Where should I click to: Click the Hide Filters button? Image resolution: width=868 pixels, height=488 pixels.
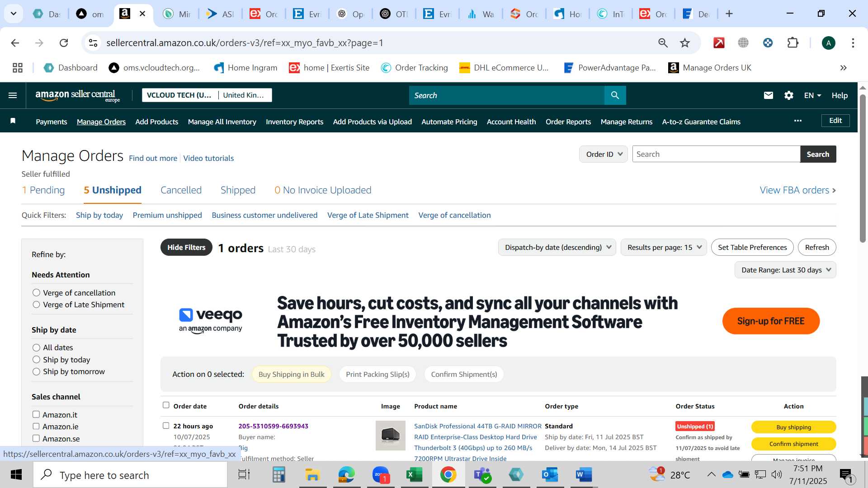(186, 247)
